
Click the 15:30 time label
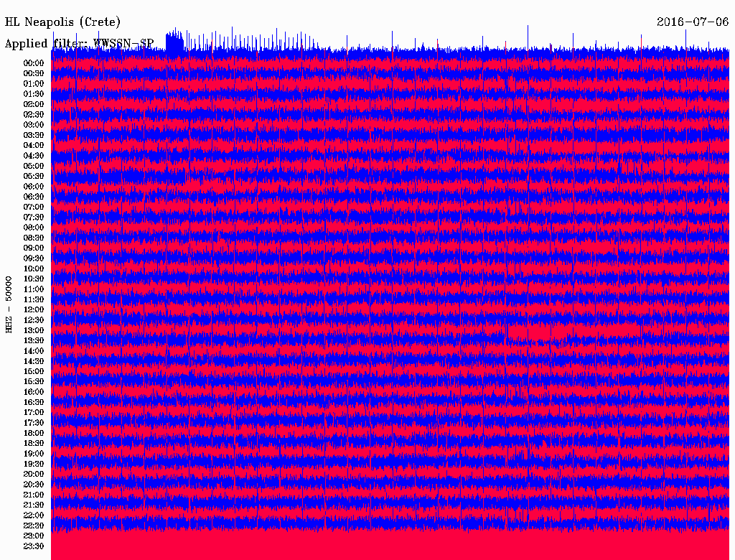pyautogui.click(x=34, y=382)
